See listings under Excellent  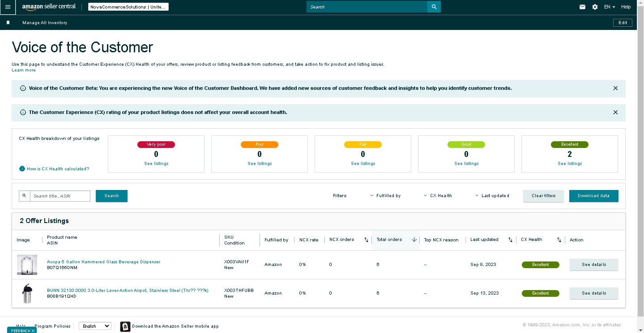pos(570,164)
